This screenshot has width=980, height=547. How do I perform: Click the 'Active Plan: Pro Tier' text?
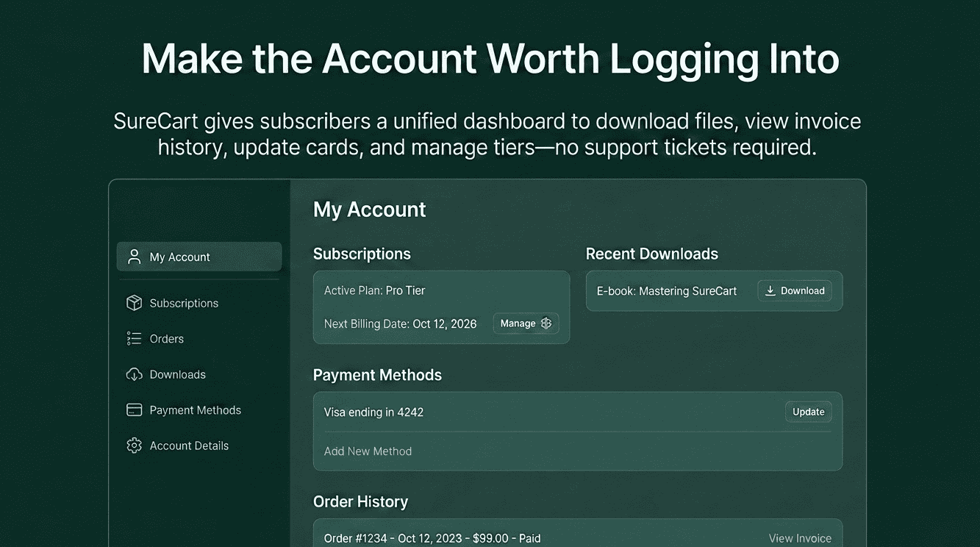tap(375, 290)
